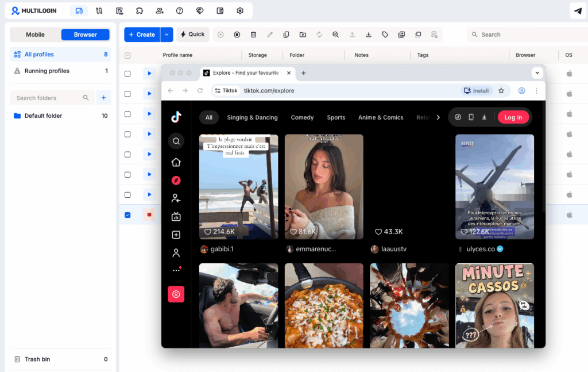Open the settings gear in top navigation

point(240,10)
